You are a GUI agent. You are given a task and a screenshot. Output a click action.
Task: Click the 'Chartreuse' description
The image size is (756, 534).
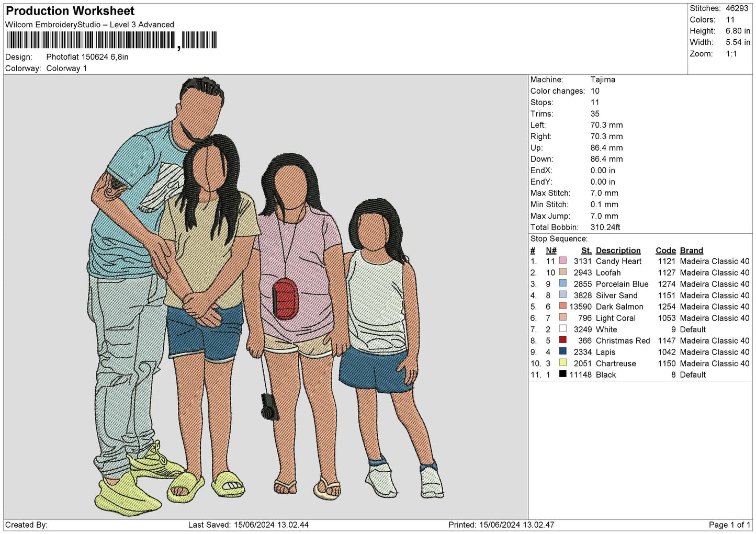tap(616, 363)
